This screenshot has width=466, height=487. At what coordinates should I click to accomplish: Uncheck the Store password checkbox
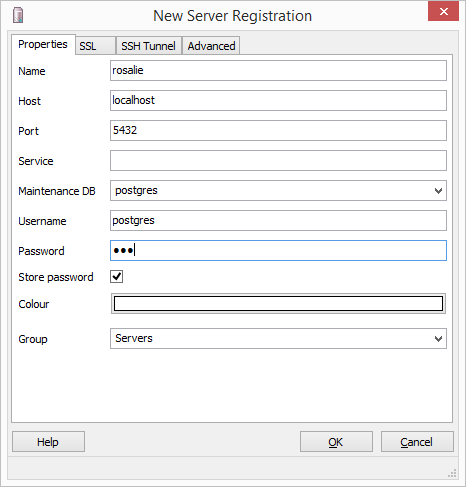pos(117,277)
